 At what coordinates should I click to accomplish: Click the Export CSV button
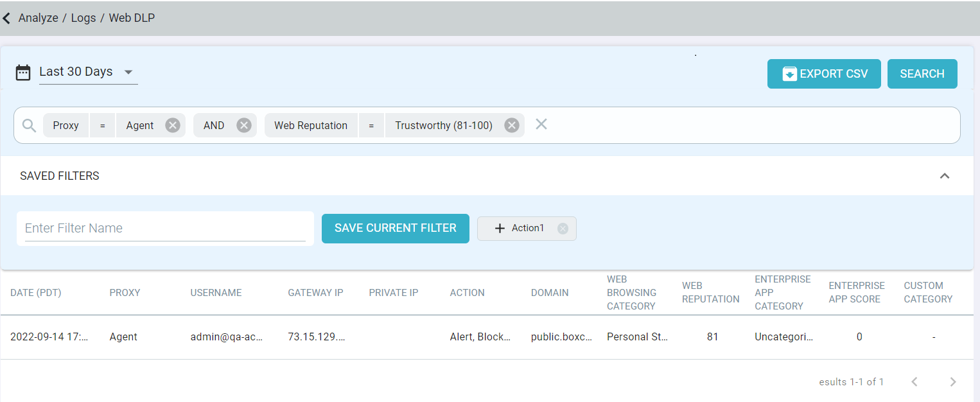click(823, 74)
